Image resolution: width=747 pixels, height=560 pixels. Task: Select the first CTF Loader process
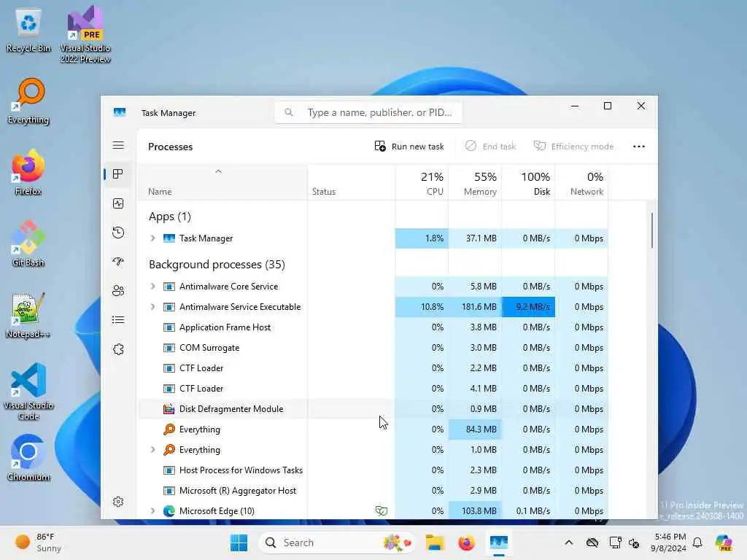click(373, 368)
